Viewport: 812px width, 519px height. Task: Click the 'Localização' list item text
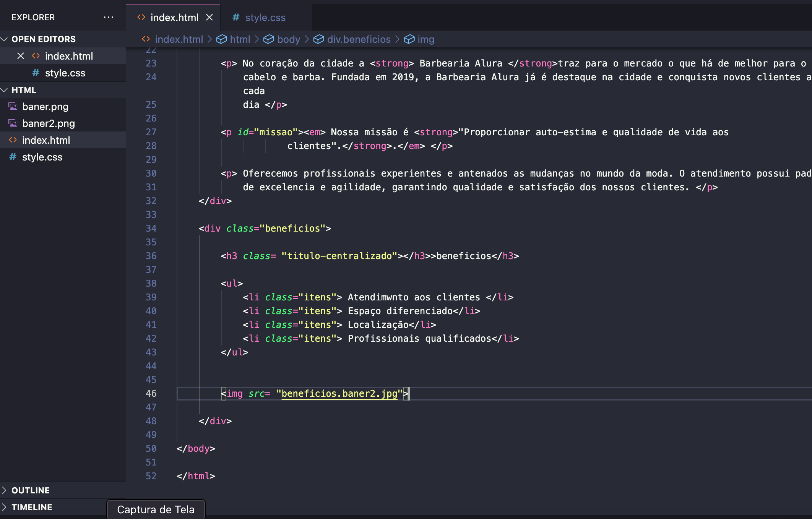378,324
